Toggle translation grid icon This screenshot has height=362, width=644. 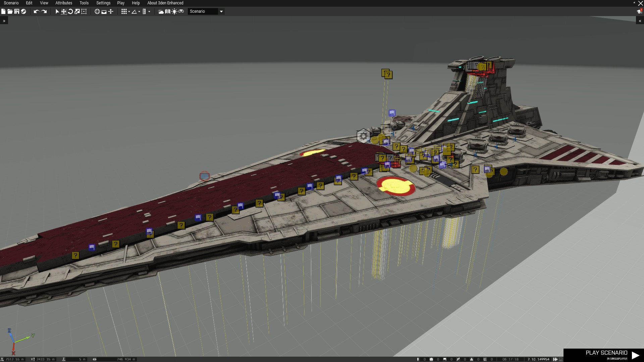pyautogui.click(x=124, y=11)
